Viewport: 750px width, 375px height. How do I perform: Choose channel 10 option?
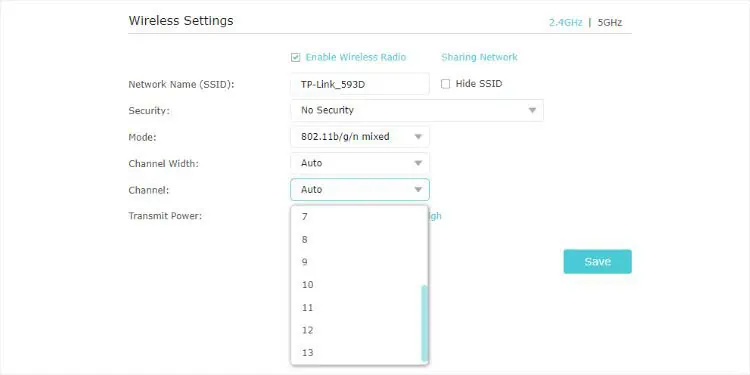pos(356,285)
